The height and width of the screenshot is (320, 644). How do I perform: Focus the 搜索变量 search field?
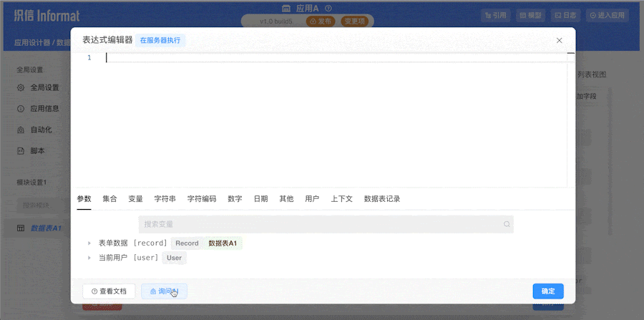(x=322, y=224)
